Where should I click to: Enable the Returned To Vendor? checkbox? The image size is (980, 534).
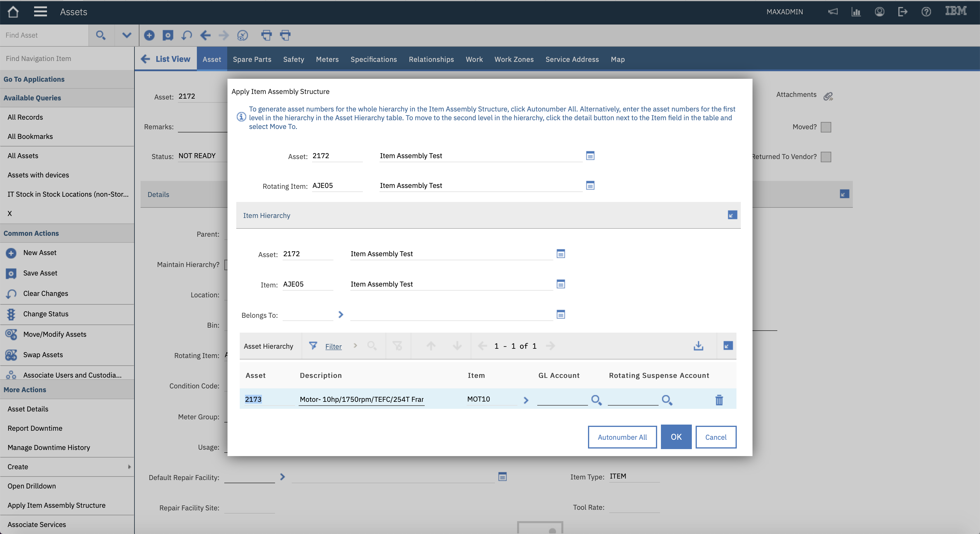click(x=825, y=156)
